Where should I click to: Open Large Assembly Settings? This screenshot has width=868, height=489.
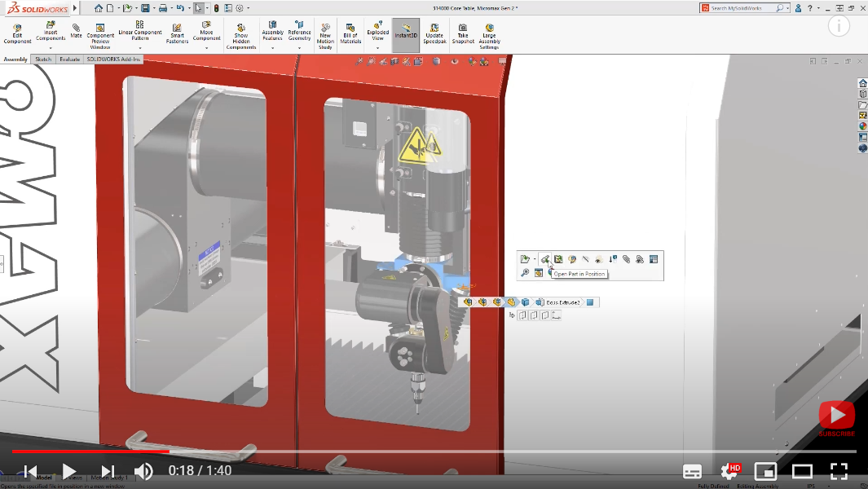tap(489, 37)
